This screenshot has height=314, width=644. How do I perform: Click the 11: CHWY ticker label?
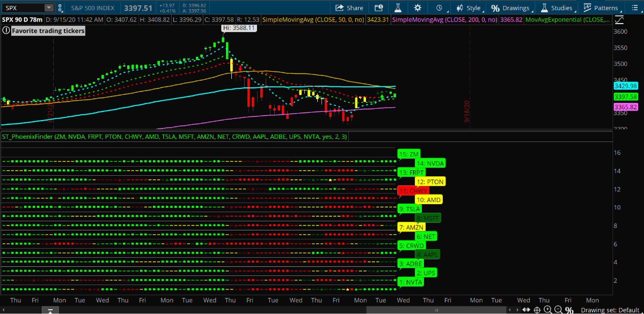[413, 191]
